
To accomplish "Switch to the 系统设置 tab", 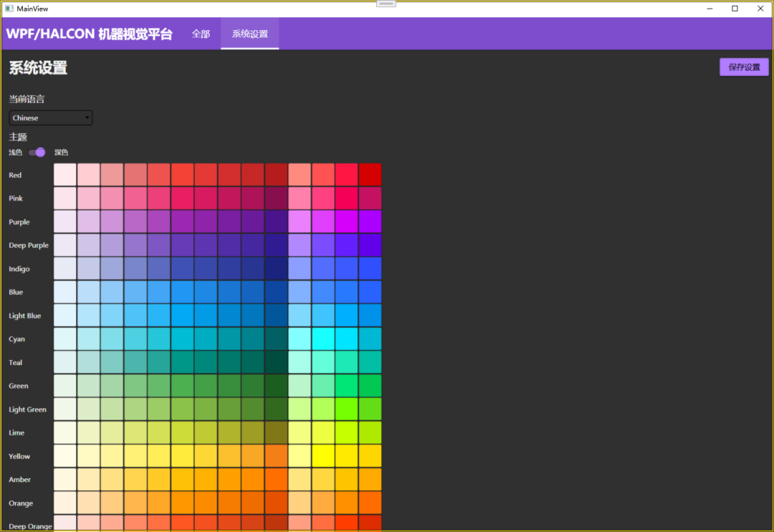I will (249, 33).
